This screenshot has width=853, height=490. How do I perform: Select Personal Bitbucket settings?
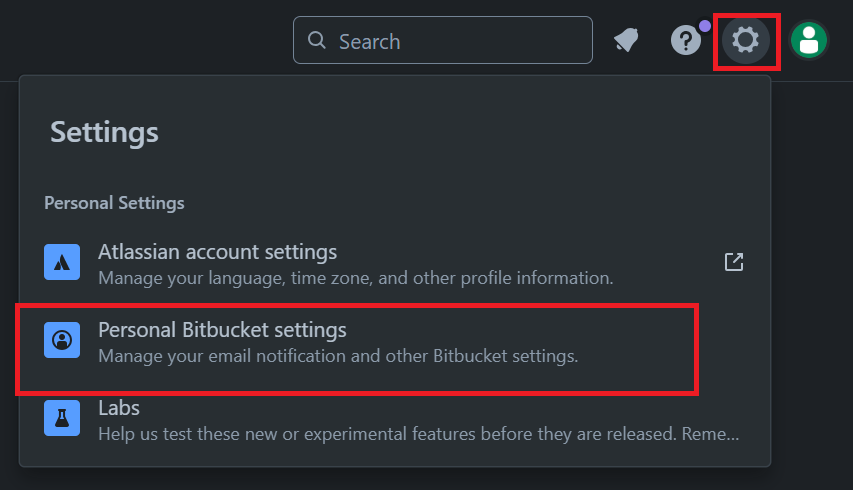(x=222, y=329)
